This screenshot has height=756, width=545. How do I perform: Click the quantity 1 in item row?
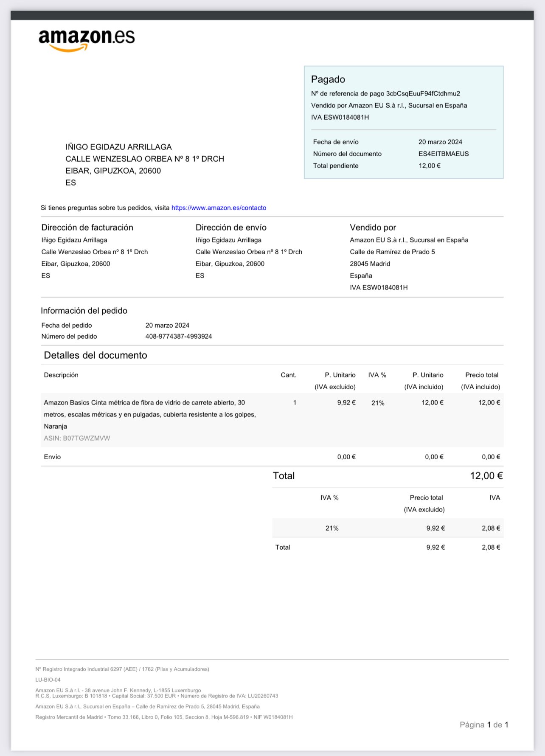coord(295,402)
